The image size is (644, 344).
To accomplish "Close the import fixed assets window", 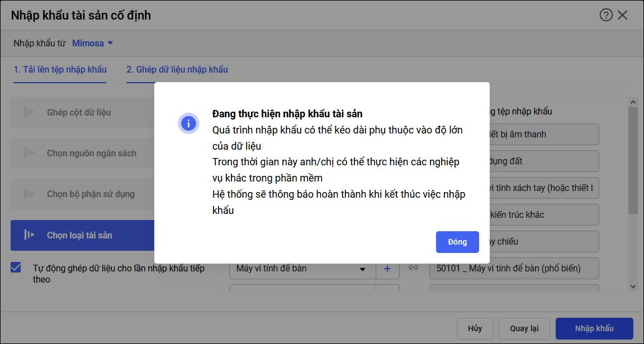I will pyautogui.click(x=623, y=15).
